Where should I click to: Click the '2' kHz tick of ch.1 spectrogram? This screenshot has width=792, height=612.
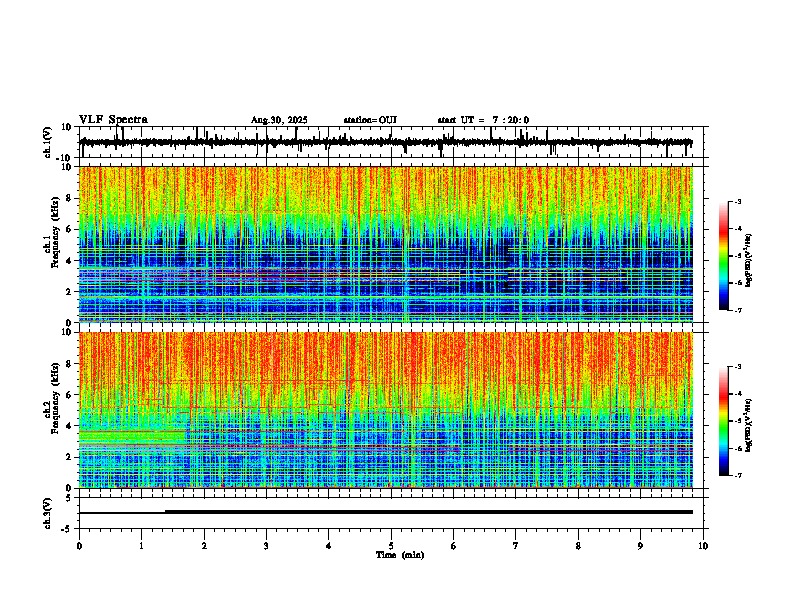tap(70, 291)
